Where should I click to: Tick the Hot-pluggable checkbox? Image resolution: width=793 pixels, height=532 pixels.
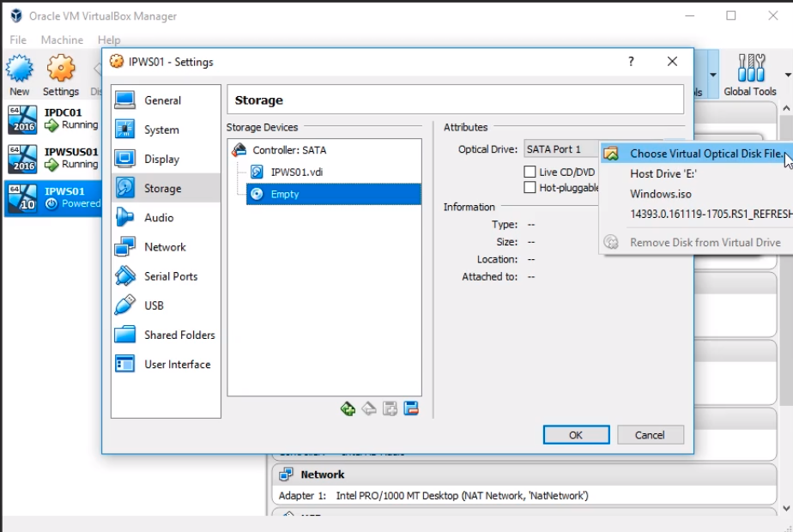[x=530, y=188]
